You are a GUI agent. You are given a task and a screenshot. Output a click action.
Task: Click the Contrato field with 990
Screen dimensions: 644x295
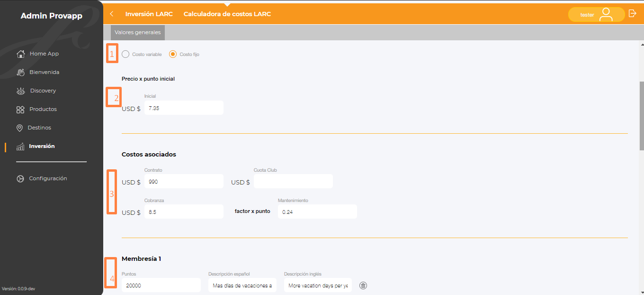pyautogui.click(x=184, y=181)
